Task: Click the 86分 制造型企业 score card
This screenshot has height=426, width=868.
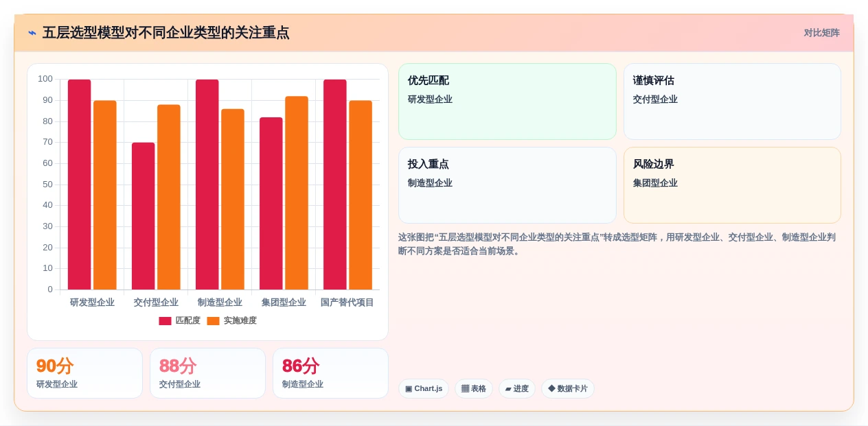Action: click(330, 373)
